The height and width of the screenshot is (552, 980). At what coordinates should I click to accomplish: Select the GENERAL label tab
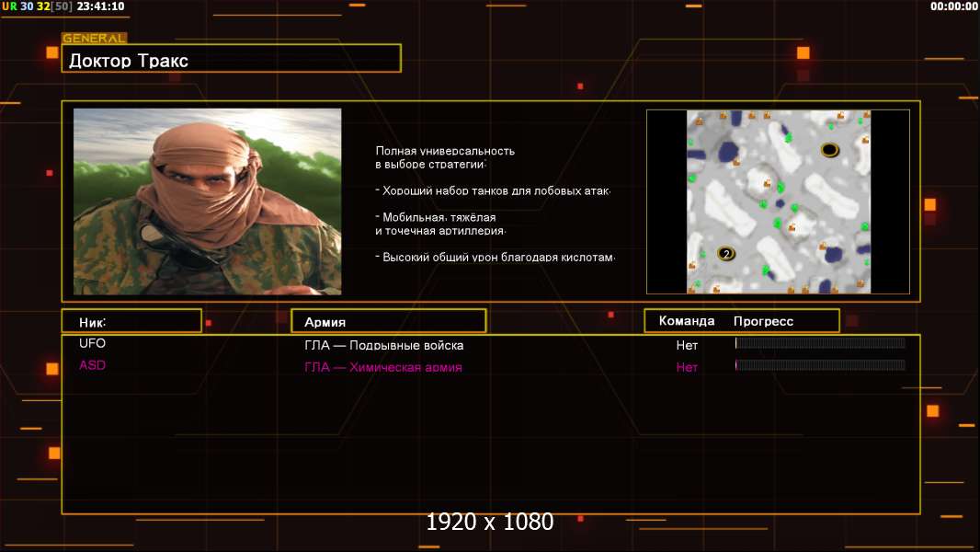pos(95,38)
